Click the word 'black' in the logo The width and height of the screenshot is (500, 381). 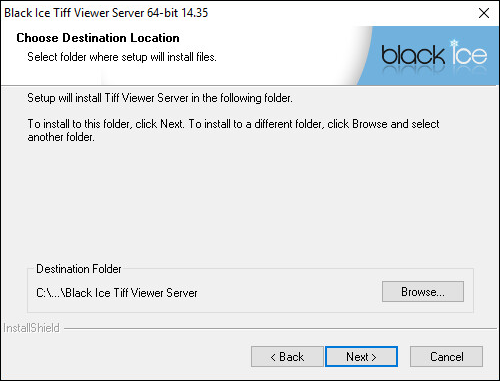tap(413, 55)
